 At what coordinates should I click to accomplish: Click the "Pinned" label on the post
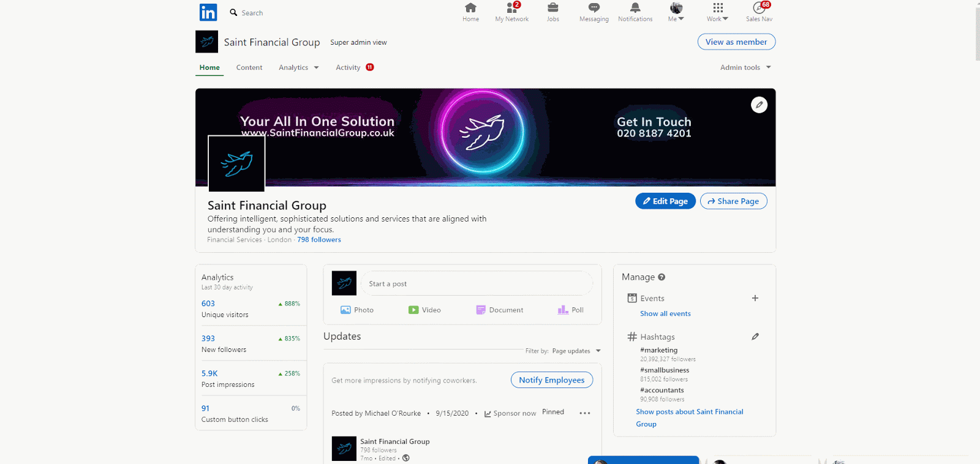553,412
